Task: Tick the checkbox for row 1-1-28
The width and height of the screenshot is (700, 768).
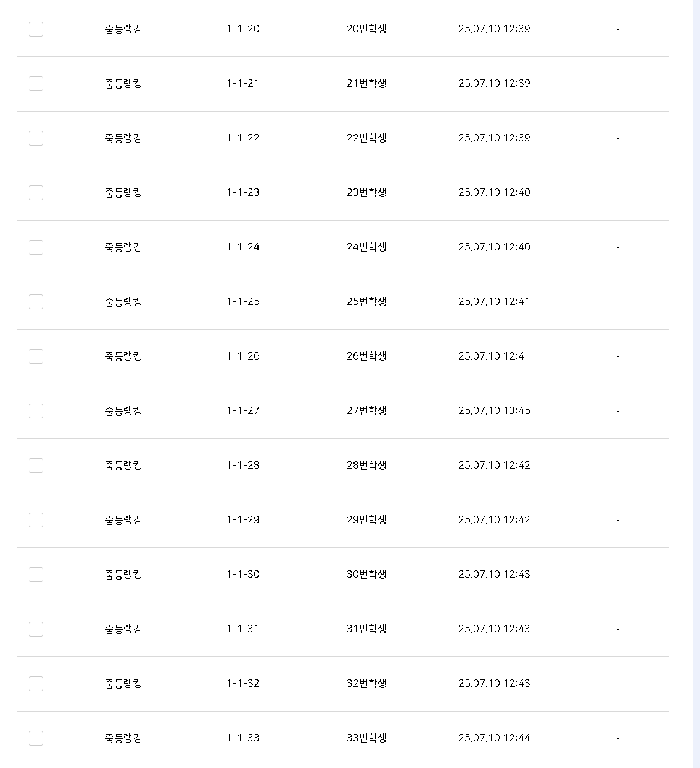Action: [x=36, y=466]
